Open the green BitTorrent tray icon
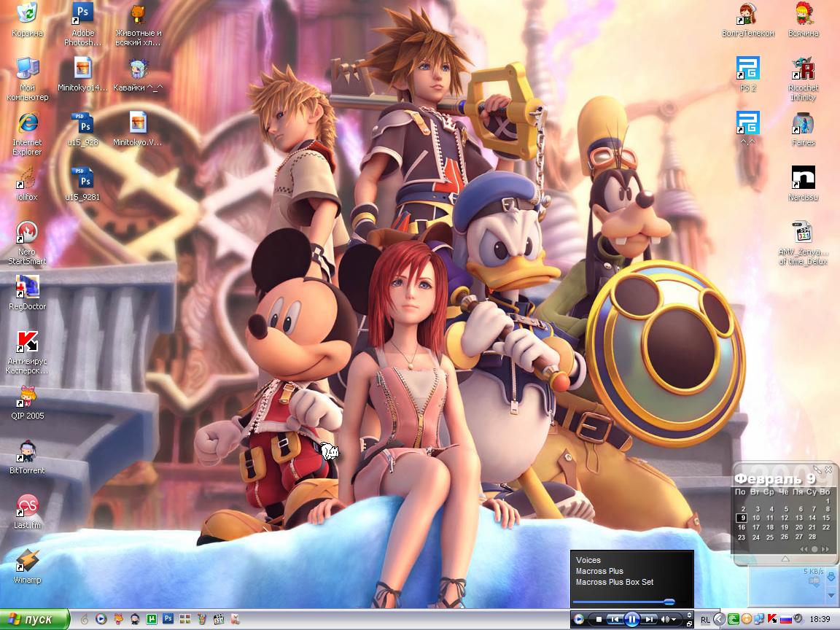Image resolution: width=840 pixels, height=630 pixels. click(734, 619)
